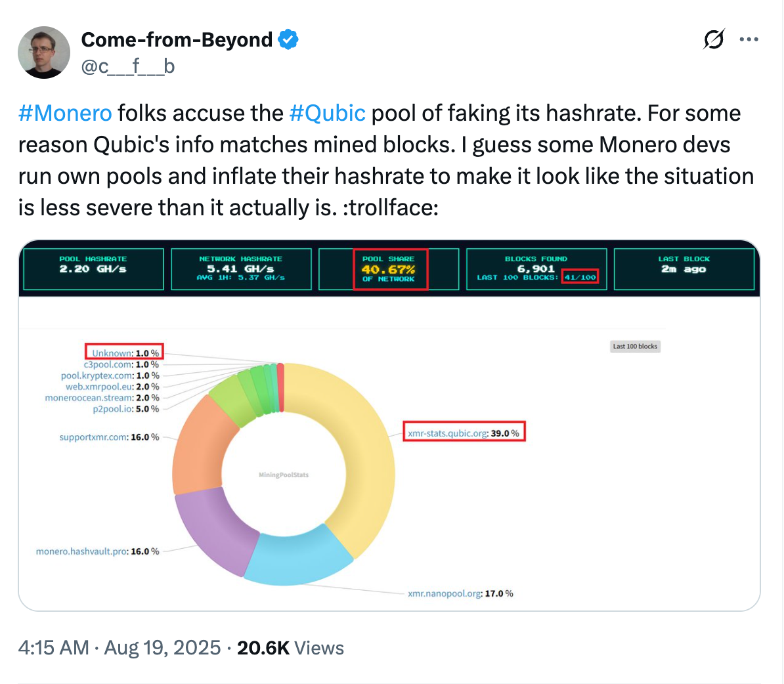784x684 pixels.
Task: Open the #Monero hashtag
Action: [64, 113]
